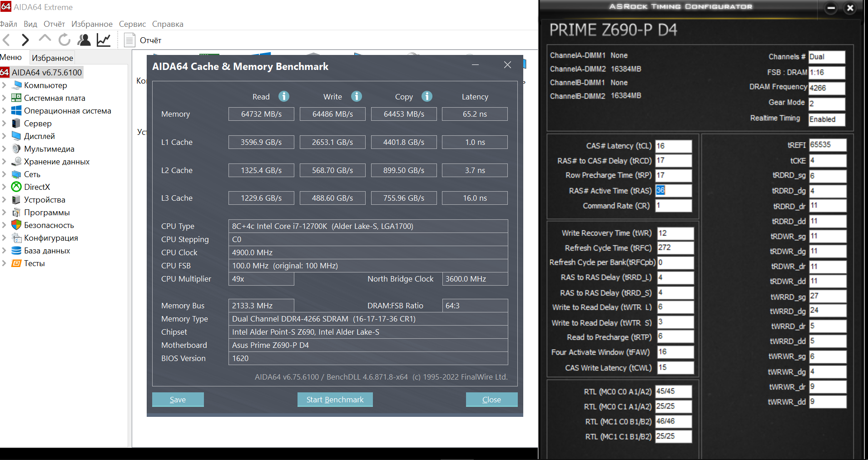Click the DRAM Frequency field
868x460 pixels.
tap(827, 88)
